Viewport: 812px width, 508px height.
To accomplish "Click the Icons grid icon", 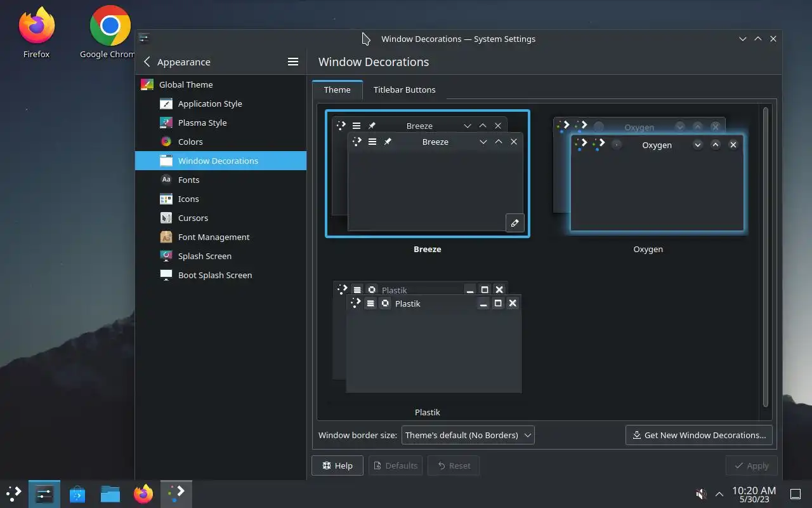I will 166,199.
